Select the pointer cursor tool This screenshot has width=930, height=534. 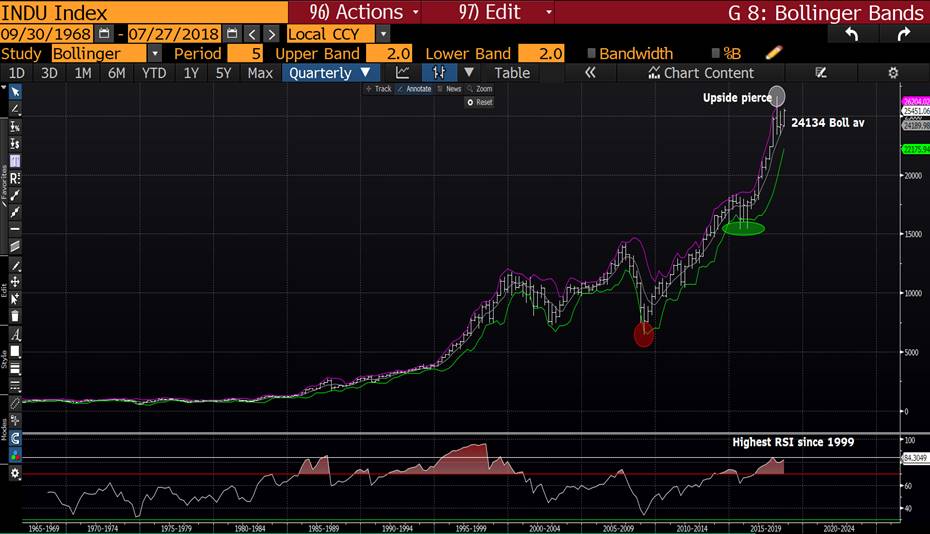coord(15,91)
